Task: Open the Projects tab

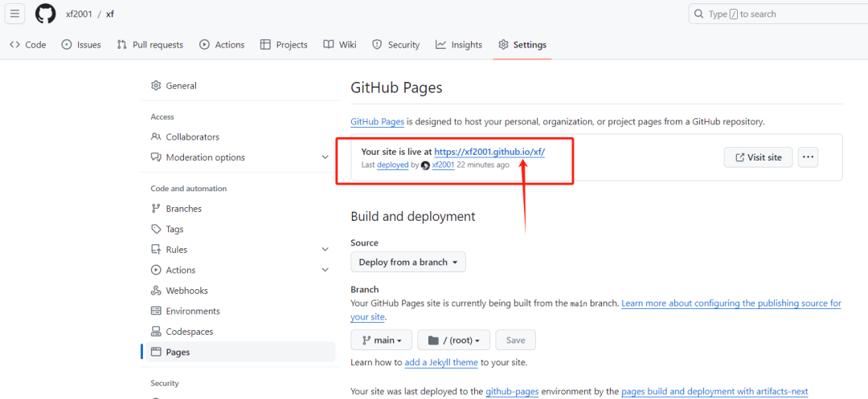Action: pos(284,45)
